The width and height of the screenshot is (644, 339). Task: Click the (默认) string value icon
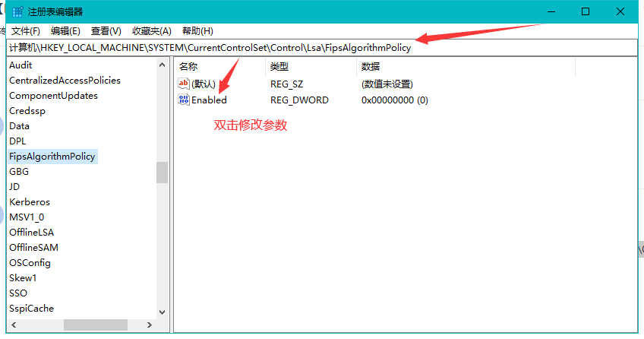point(183,84)
